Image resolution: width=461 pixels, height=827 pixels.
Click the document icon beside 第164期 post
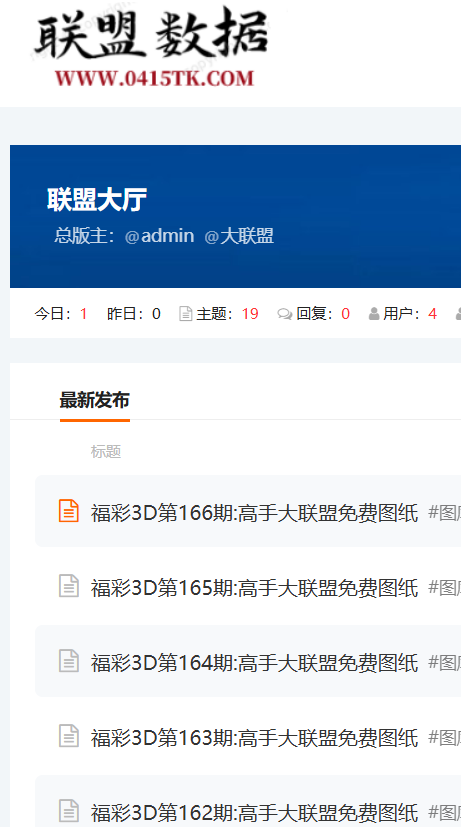click(x=69, y=661)
